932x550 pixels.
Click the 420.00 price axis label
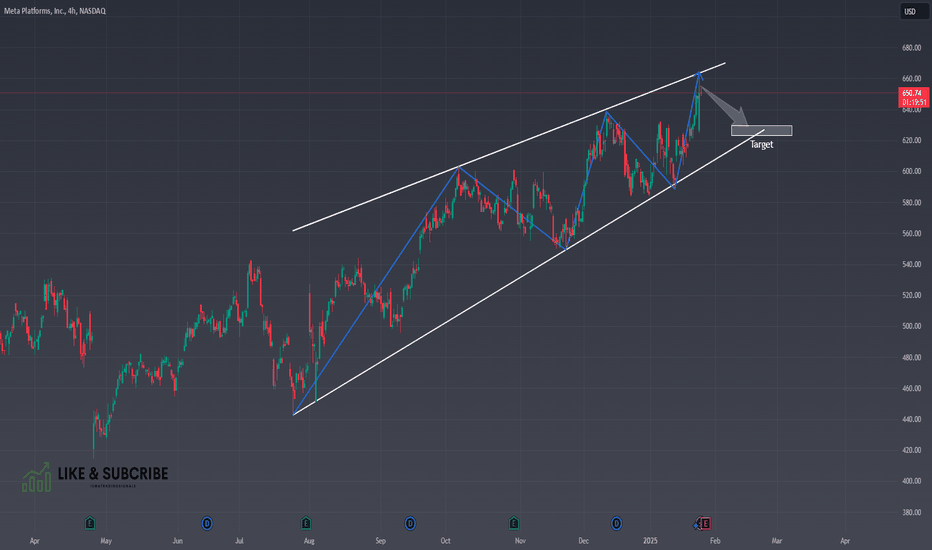911,450
